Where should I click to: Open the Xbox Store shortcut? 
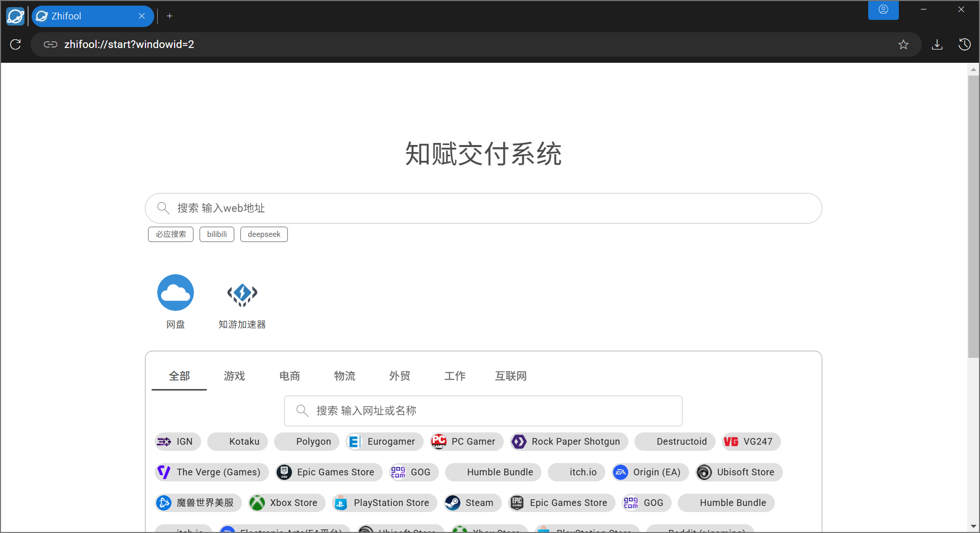tap(287, 503)
